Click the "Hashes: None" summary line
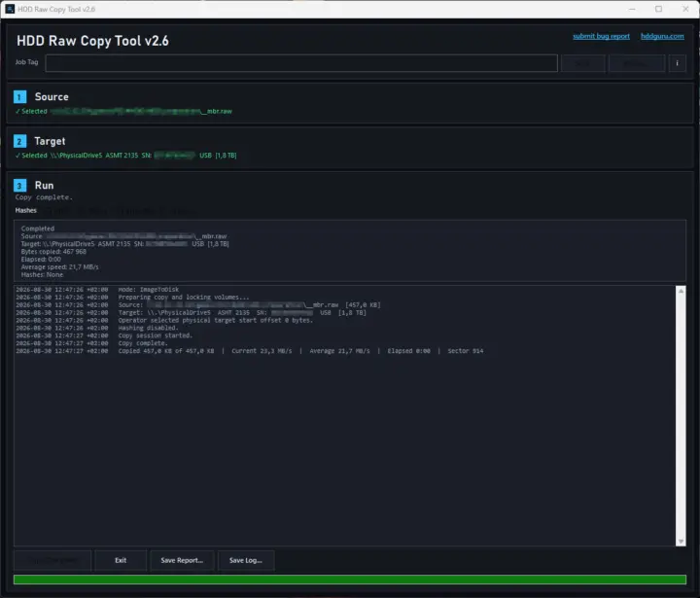 pyautogui.click(x=42, y=274)
